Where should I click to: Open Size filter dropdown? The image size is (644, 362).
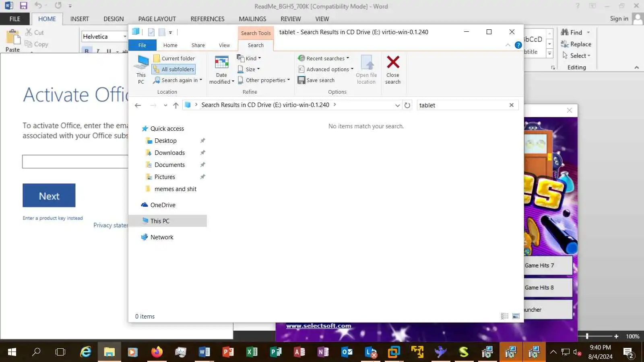pos(248,69)
